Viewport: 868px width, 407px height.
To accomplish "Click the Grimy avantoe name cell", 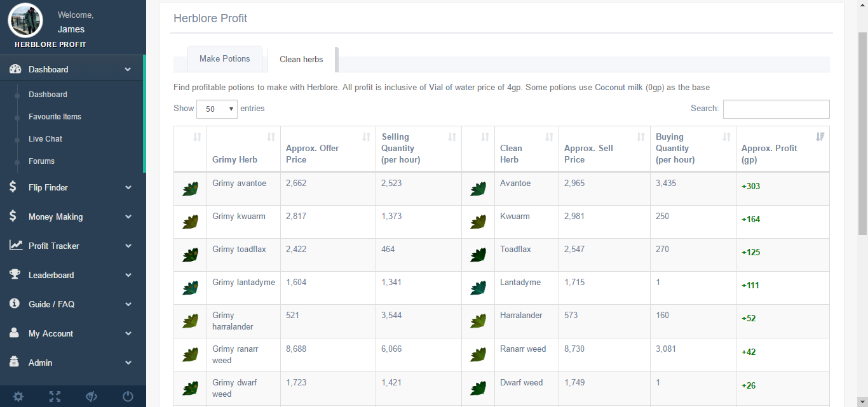I will point(244,189).
